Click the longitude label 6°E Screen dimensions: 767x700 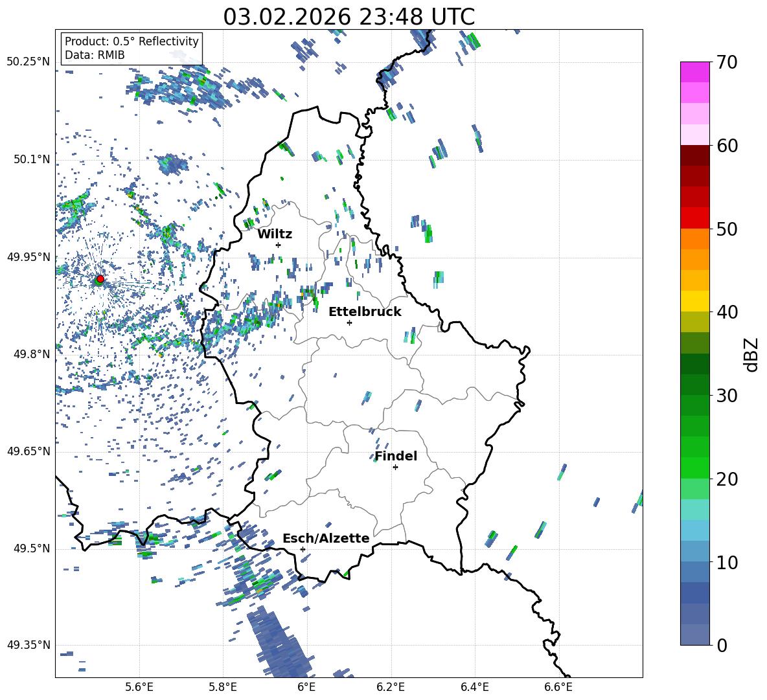point(306,688)
